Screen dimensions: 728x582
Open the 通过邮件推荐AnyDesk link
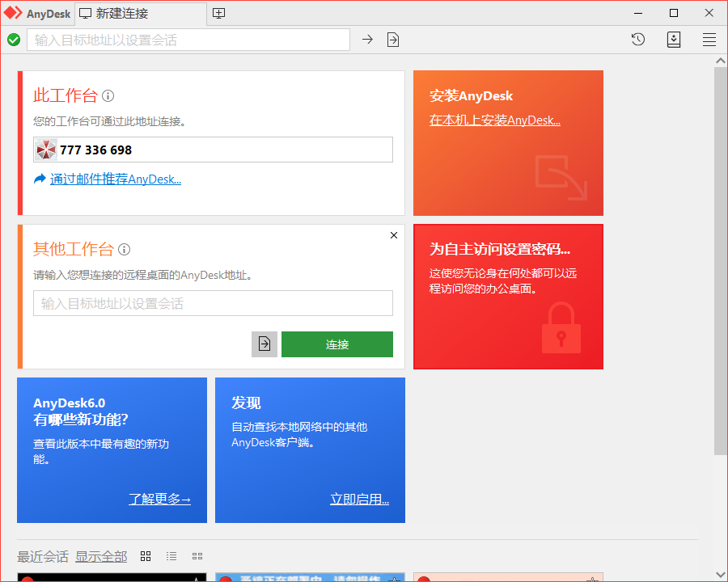click(115, 179)
